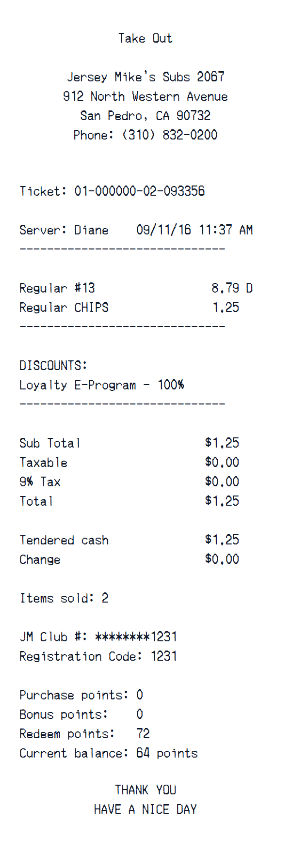Click the Sub Total amount $1.25
The image size is (291, 868).
point(222,443)
